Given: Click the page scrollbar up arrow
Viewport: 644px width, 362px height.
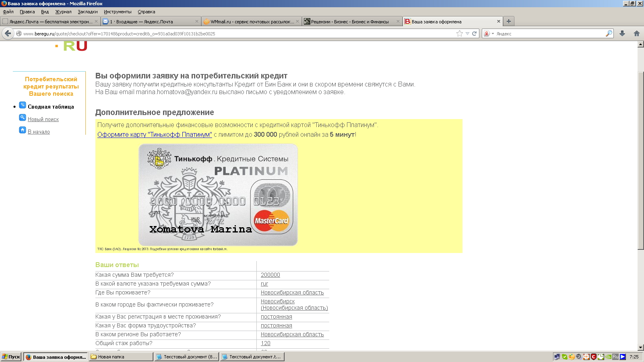Looking at the screenshot, I should (640, 44).
